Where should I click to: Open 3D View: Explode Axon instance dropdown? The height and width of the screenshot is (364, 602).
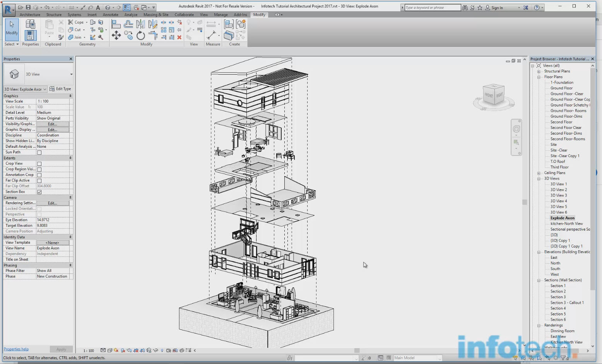click(25, 89)
